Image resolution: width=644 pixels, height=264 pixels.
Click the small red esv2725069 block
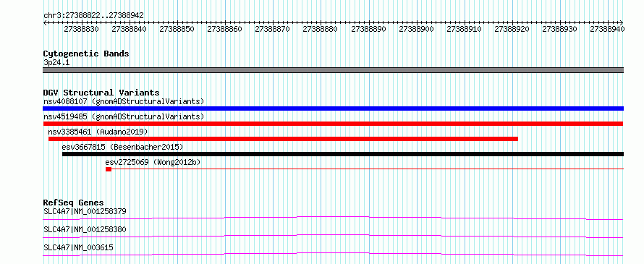click(x=109, y=169)
